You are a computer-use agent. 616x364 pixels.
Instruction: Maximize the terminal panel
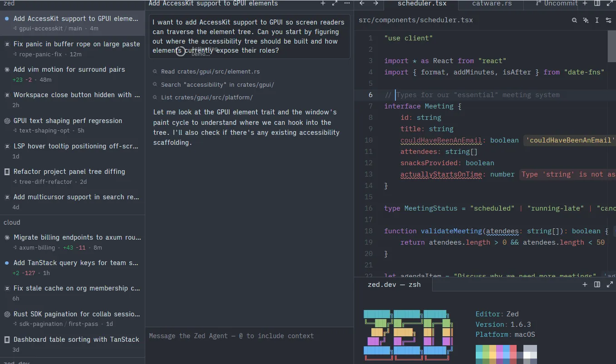(610, 285)
